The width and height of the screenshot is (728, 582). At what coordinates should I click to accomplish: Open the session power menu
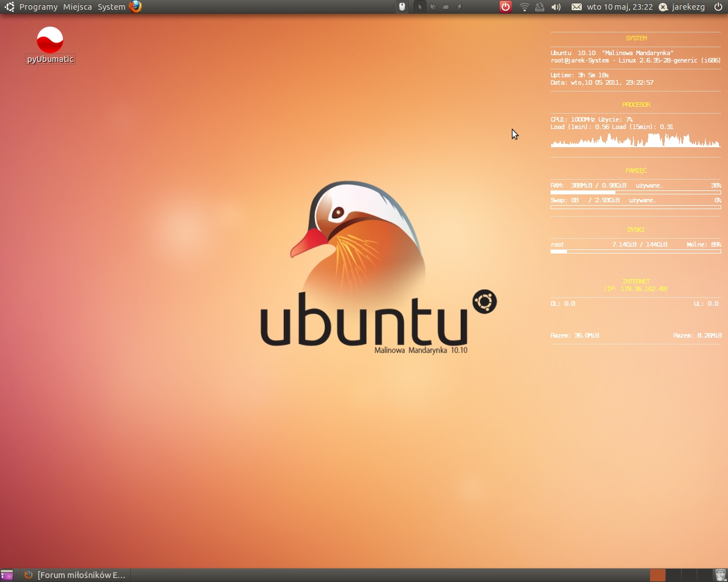pos(718,7)
